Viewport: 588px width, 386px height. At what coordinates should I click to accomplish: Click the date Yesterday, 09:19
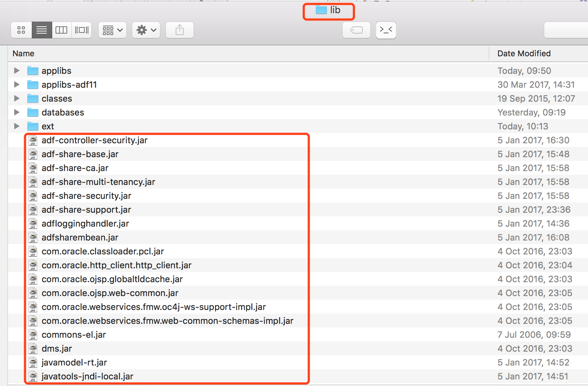click(531, 112)
